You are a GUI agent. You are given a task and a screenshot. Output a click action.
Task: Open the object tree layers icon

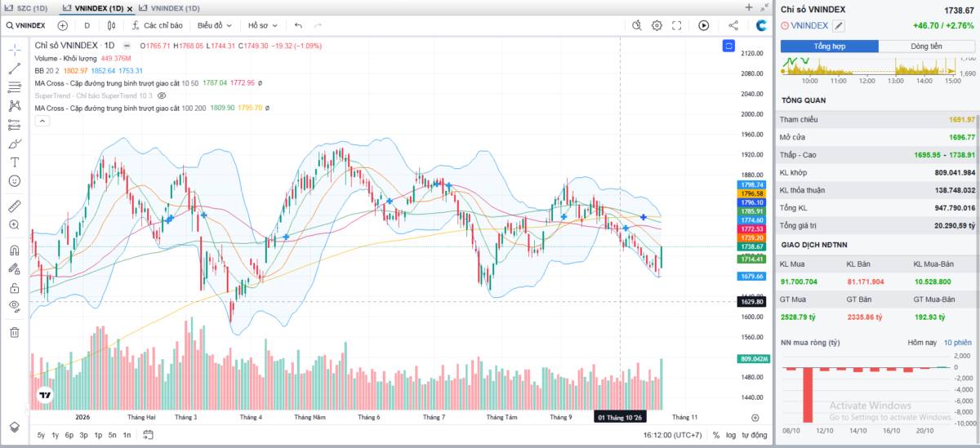coord(15,427)
